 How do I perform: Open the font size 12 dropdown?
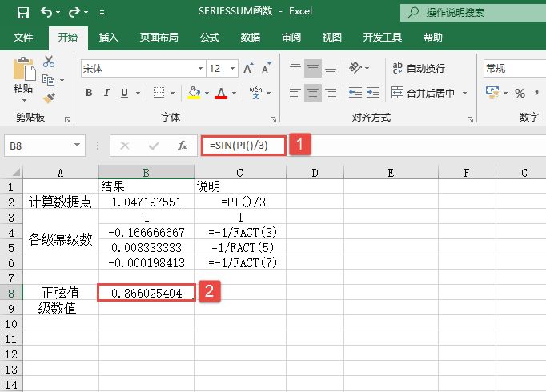click(x=232, y=69)
